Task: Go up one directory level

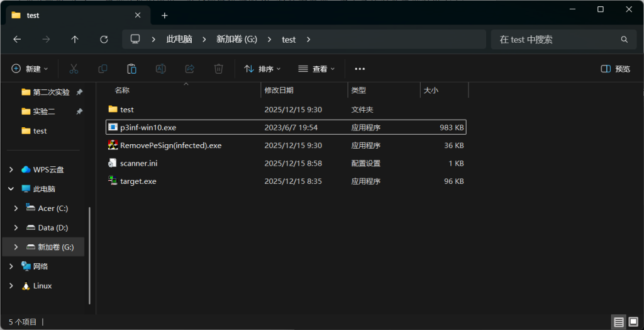Action: (75, 39)
